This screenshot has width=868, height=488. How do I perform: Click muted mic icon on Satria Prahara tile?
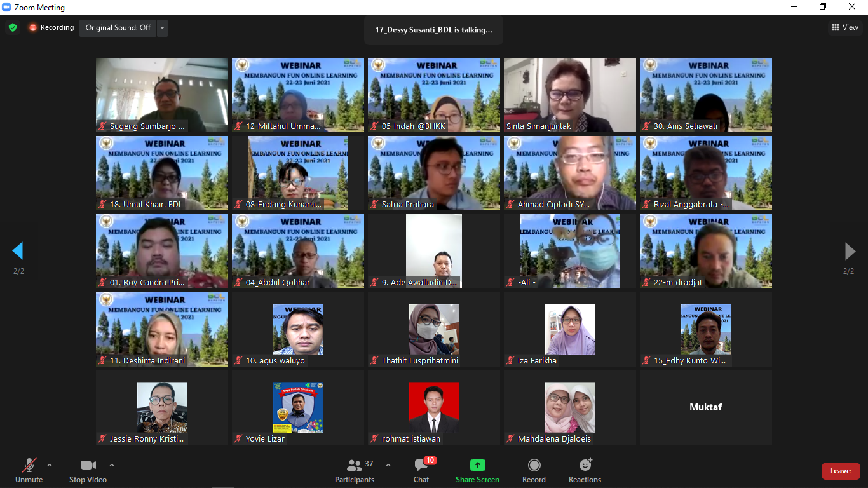pos(374,205)
